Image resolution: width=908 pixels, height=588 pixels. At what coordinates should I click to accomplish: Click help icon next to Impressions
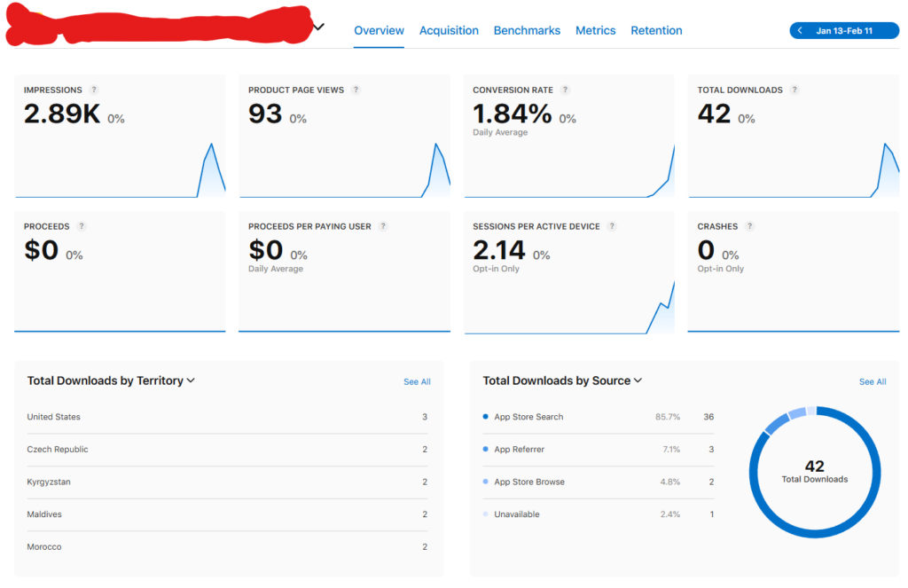pos(94,90)
